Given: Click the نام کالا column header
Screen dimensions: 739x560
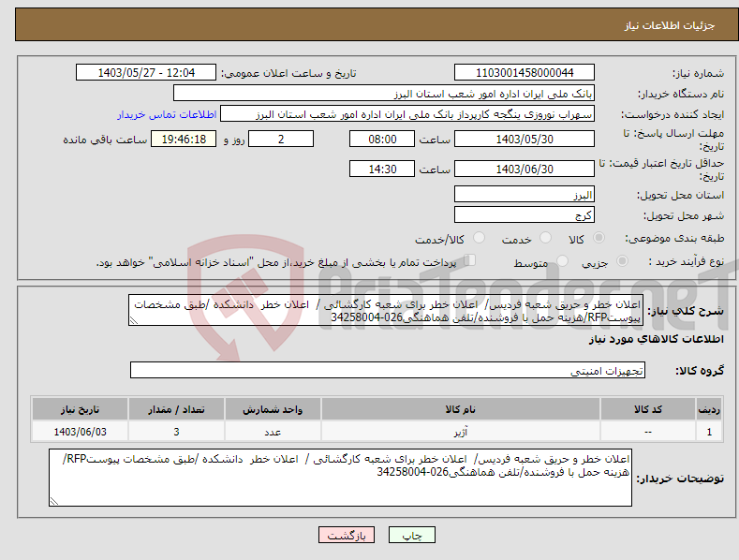Looking at the screenshot, I should (460, 409).
